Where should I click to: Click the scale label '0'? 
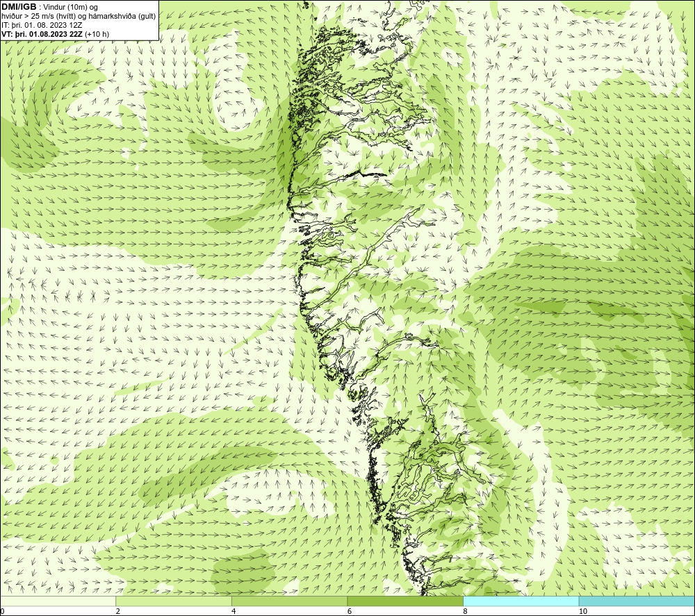3,611
